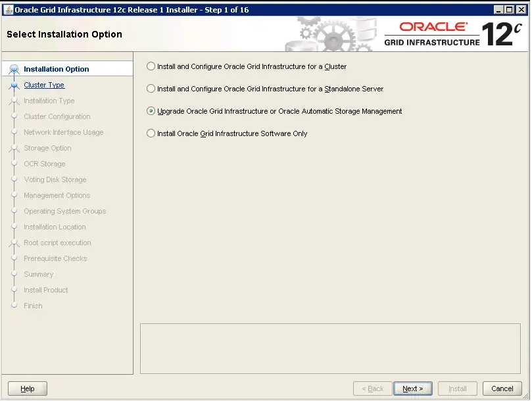Go to the next step with Next
The height and width of the screenshot is (401, 532).
pyautogui.click(x=412, y=389)
